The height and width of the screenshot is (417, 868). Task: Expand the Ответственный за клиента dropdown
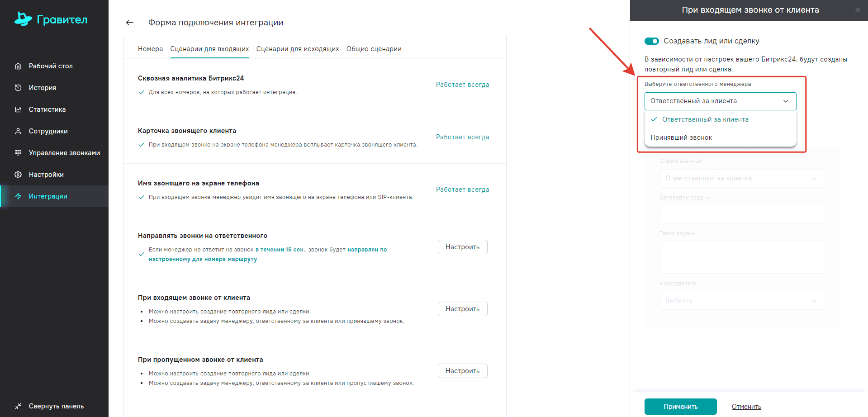pyautogui.click(x=720, y=101)
